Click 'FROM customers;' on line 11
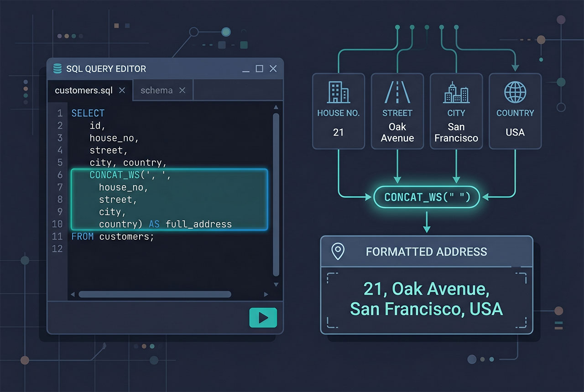This screenshot has width=584, height=392. click(113, 236)
